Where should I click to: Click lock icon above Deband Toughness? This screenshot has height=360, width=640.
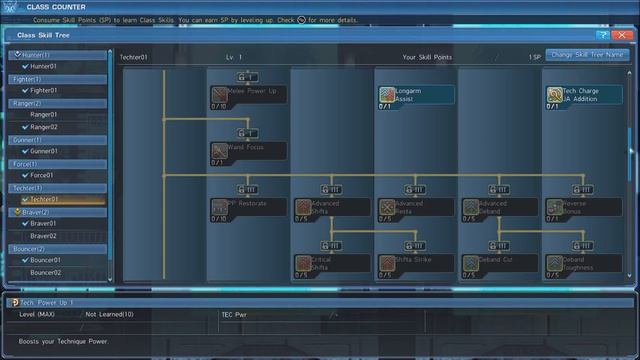point(582,246)
